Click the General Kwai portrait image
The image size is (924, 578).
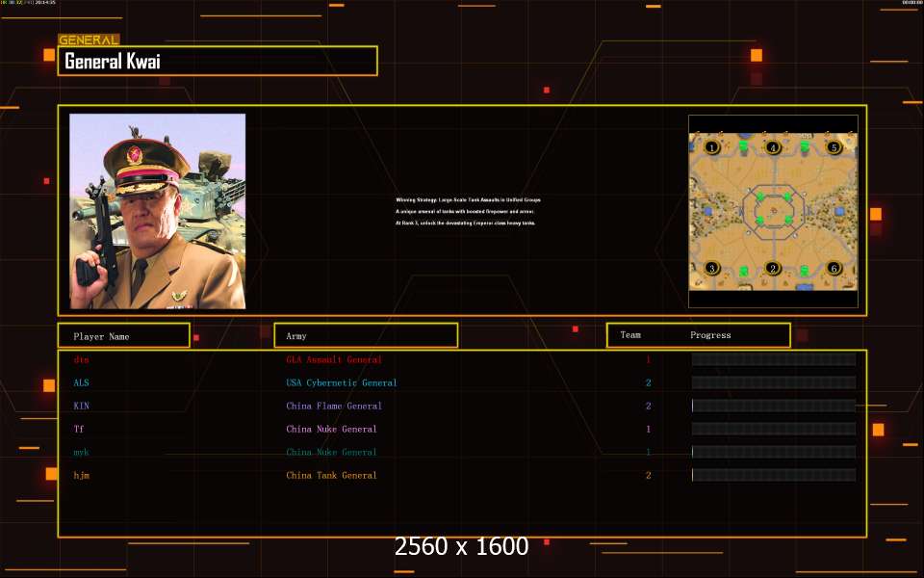[157, 211]
